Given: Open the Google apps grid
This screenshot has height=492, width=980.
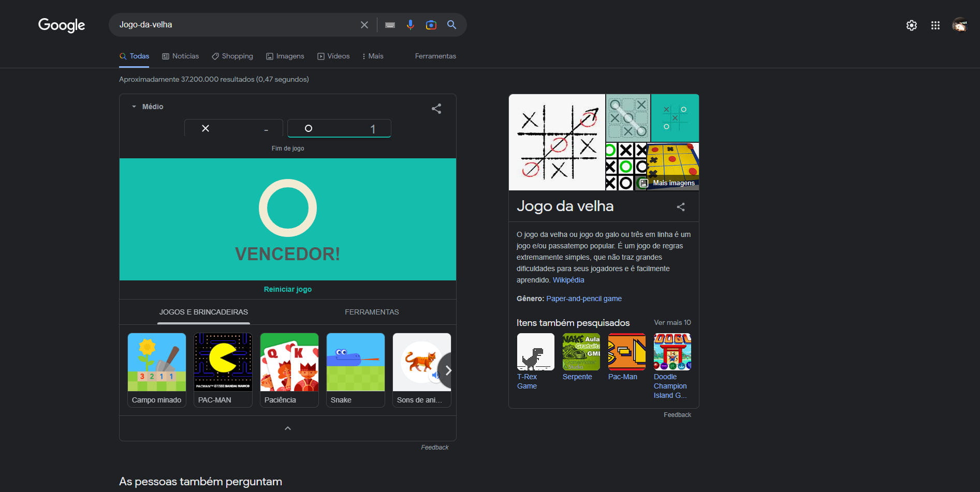Looking at the screenshot, I should (935, 25).
